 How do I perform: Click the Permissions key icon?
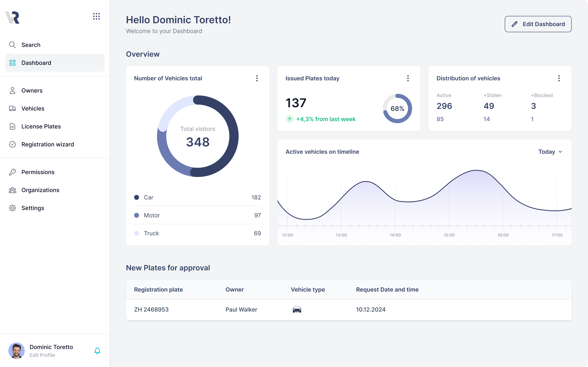pos(12,172)
